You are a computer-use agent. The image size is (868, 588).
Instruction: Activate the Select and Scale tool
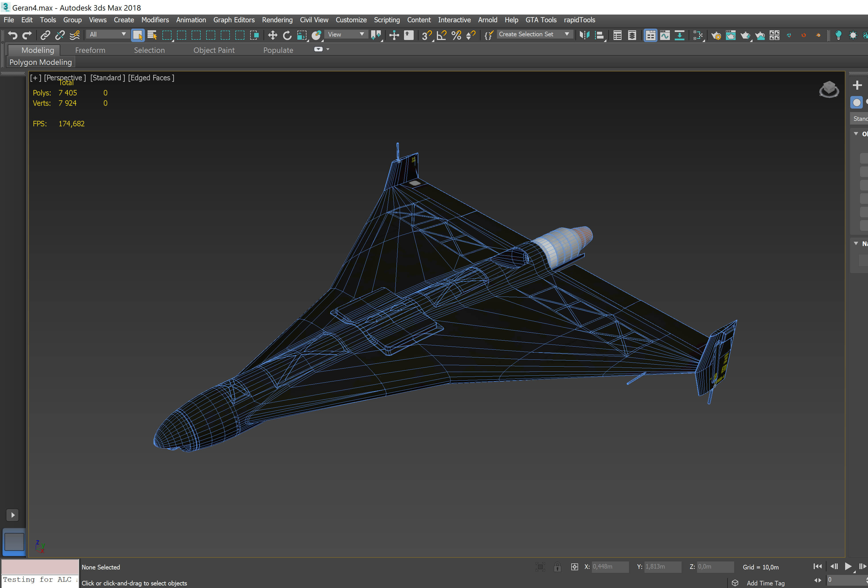[302, 35]
